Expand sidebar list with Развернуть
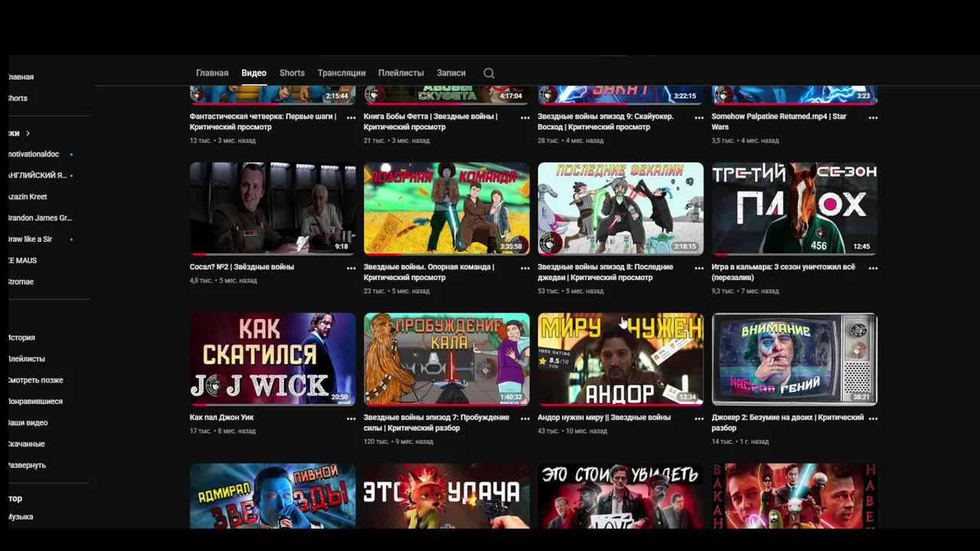This screenshot has width=980, height=551. click(x=27, y=466)
